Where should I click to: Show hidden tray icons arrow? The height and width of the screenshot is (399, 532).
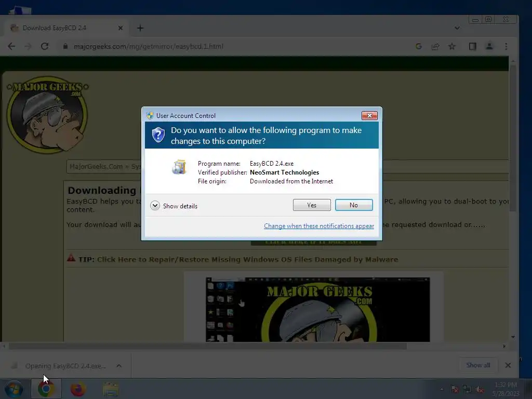point(442,390)
